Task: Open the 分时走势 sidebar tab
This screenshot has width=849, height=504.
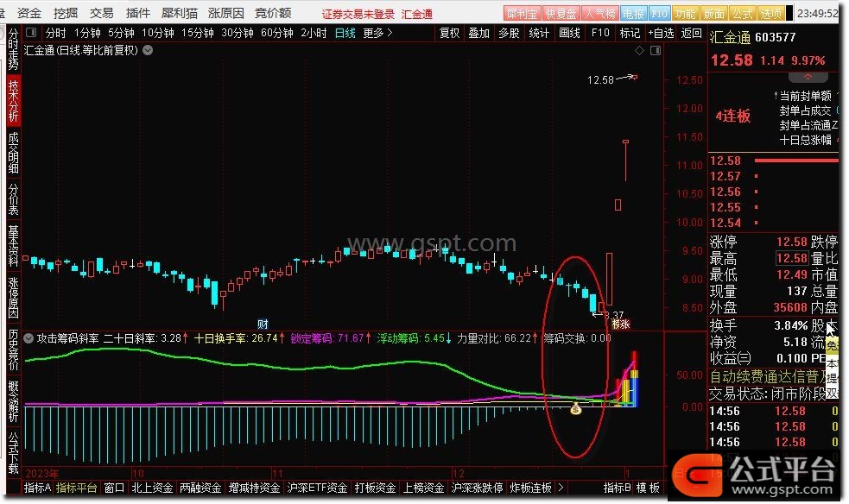Action: (x=13, y=49)
